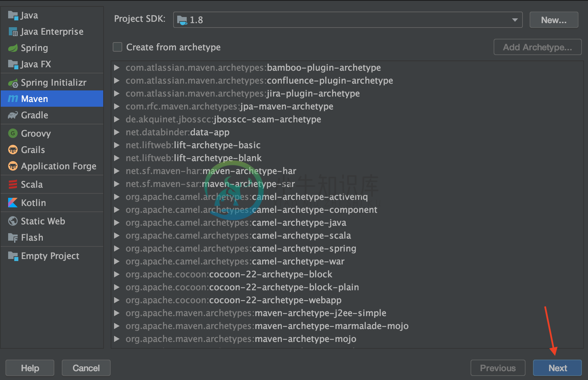Select cocoon-22-archetype-webapp row
The image size is (588, 380).
[x=347, y=300]
